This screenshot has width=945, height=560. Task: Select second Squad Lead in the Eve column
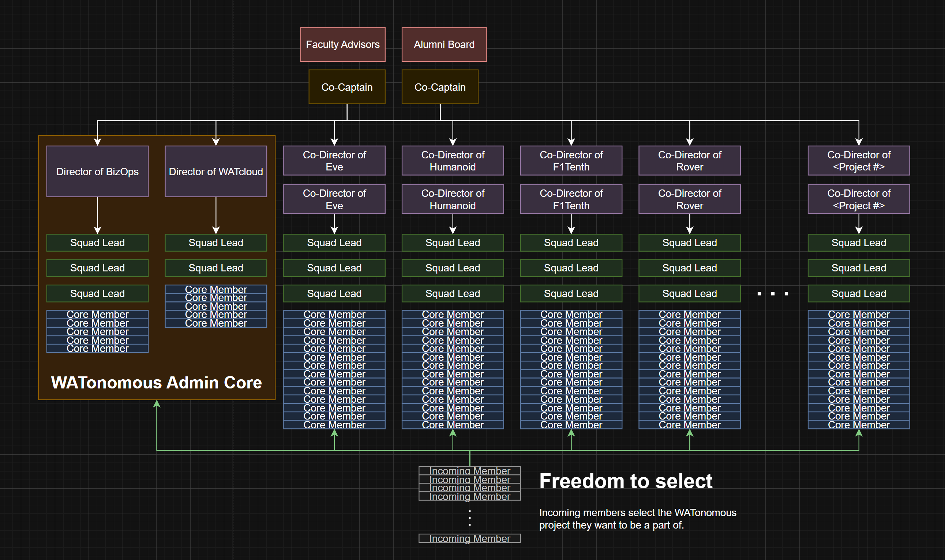334,268
